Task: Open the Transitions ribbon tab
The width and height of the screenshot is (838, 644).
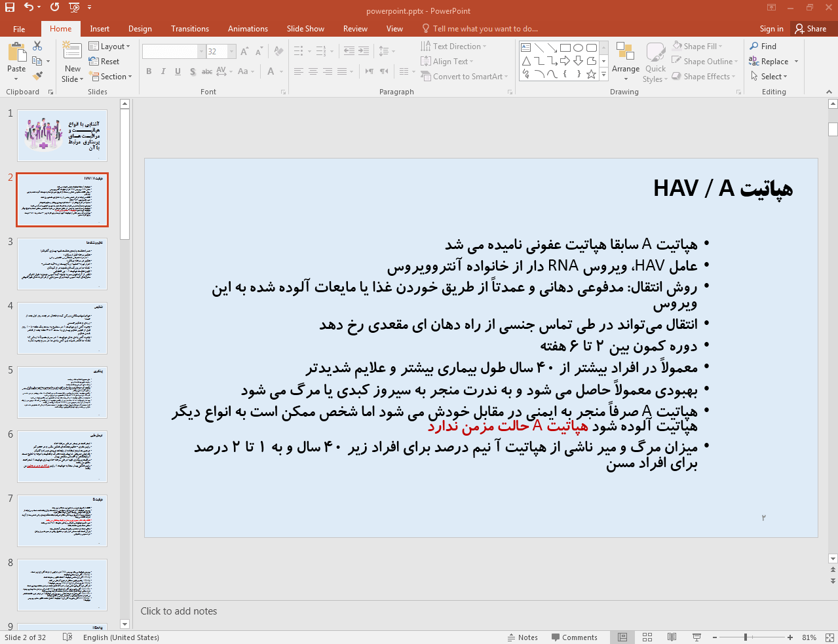Action: point(189,29)
